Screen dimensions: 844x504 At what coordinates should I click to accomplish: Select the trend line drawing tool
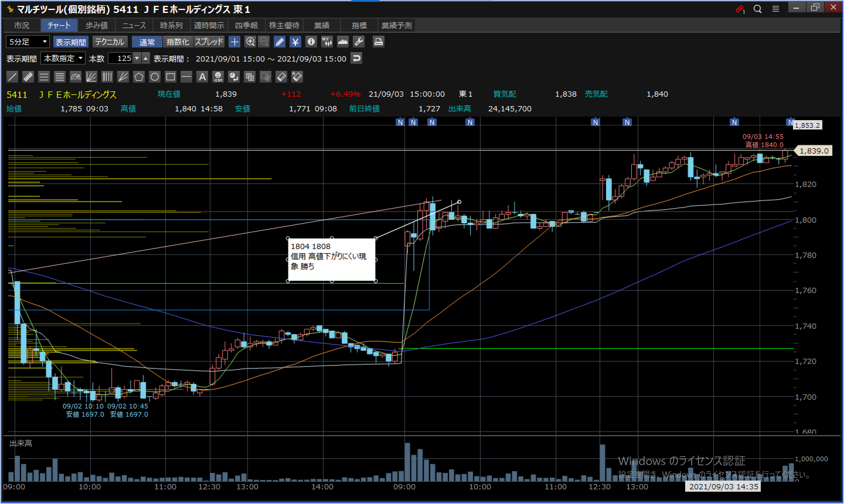pyautogui.click(x=12, y=77)
